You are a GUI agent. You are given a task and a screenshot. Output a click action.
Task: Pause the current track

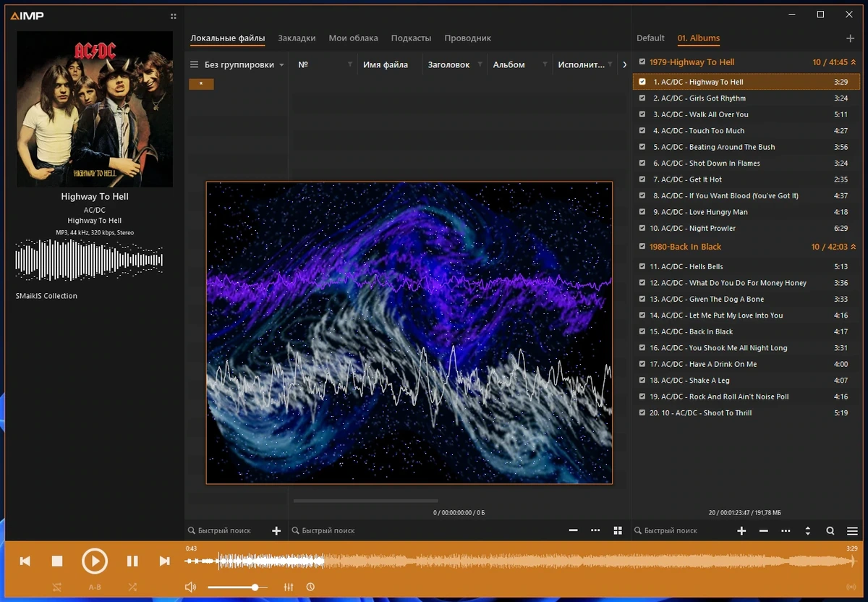[132, 561]
